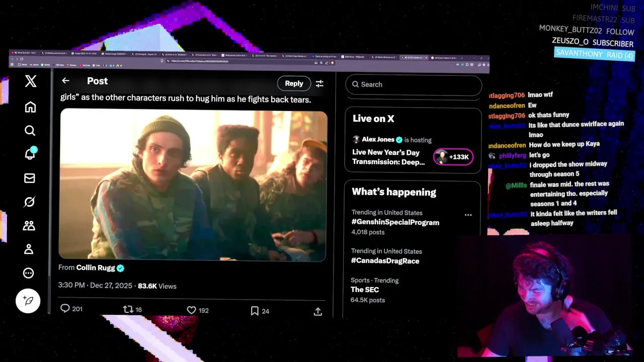644x362 pixels.
Task: Open more options for #GenshinSpecialProgram trend
Action: point(468,215)
